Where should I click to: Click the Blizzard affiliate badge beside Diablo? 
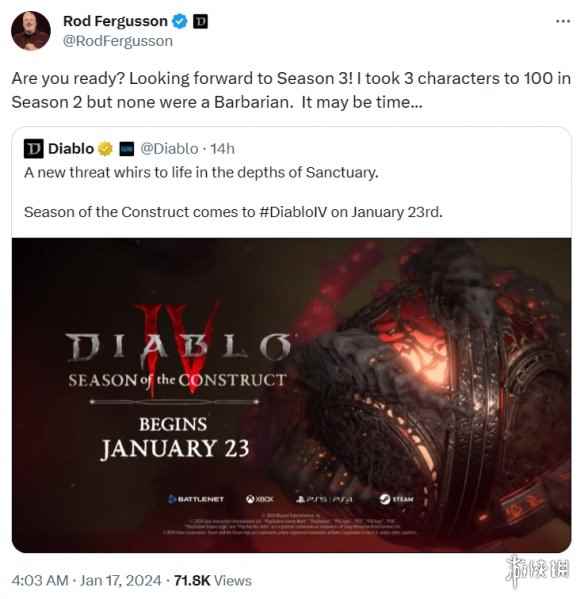[127, 149]
